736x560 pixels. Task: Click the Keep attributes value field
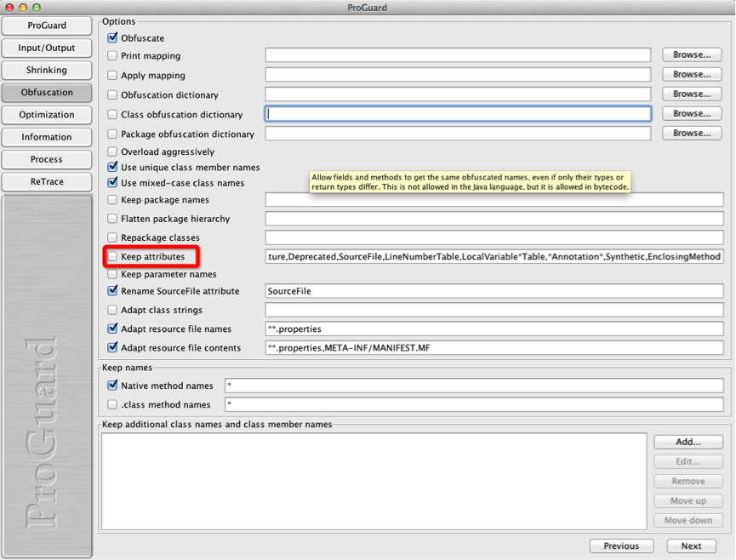coord(494,256)
